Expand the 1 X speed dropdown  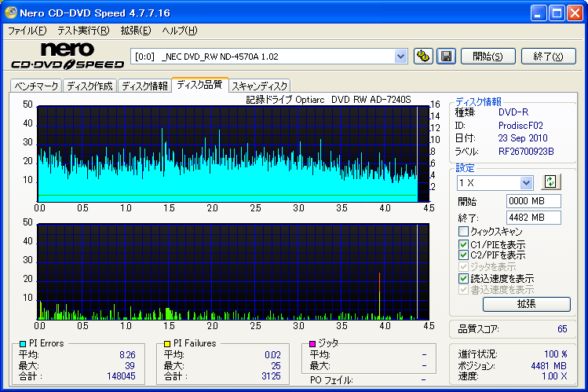click(x=526, y=183)
